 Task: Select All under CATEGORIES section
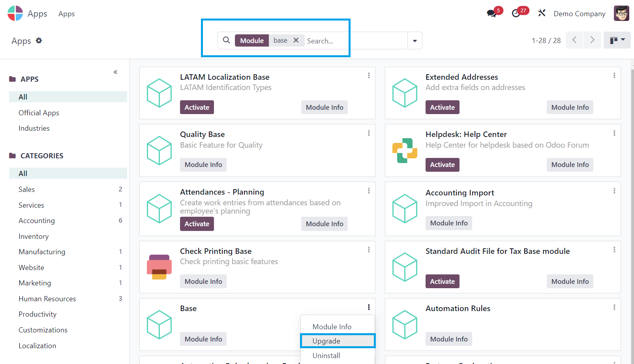coord(68,173)
